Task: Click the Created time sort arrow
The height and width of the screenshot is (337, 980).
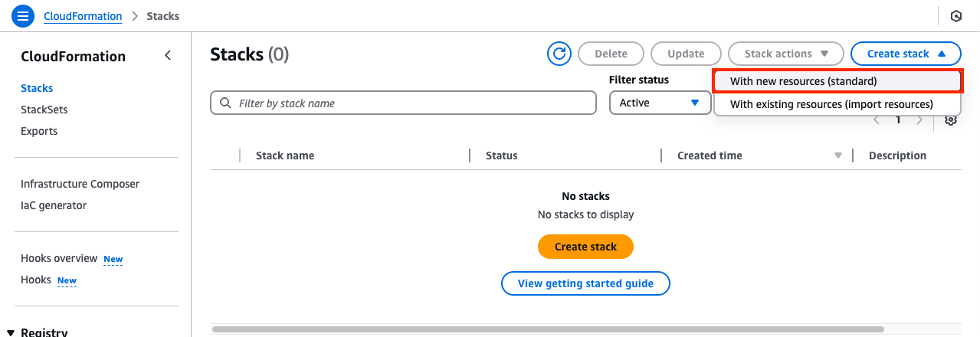Action: 837,155
